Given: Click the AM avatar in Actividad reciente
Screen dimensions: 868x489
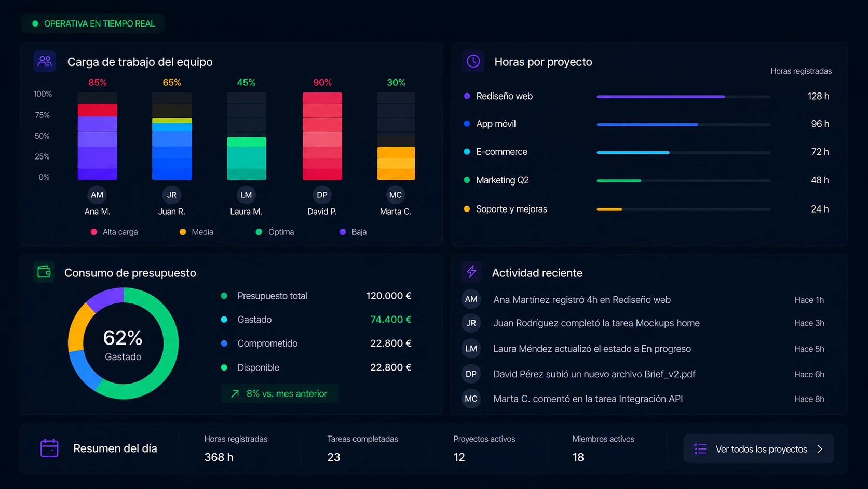Looking at the screenshot, I should 471,299.
